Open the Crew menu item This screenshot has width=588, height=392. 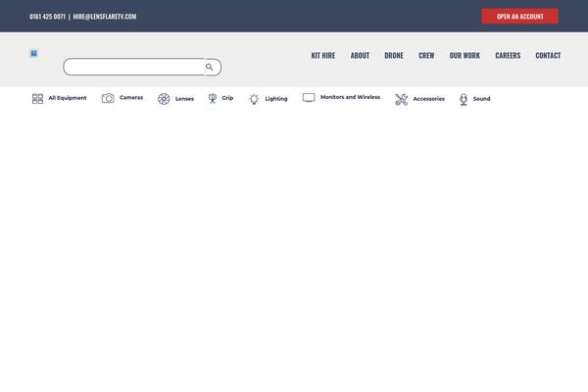[426, 56]
